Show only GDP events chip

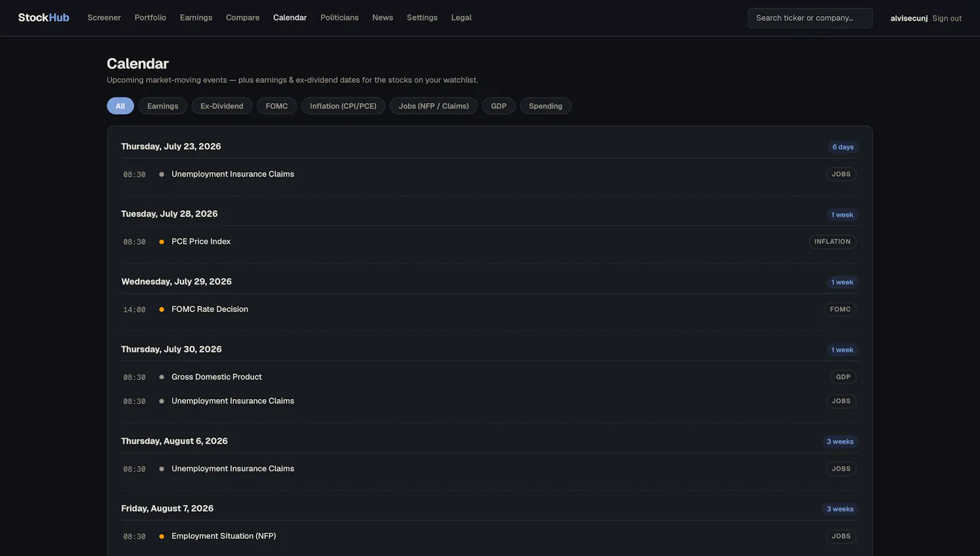click(x=499, y=106)
